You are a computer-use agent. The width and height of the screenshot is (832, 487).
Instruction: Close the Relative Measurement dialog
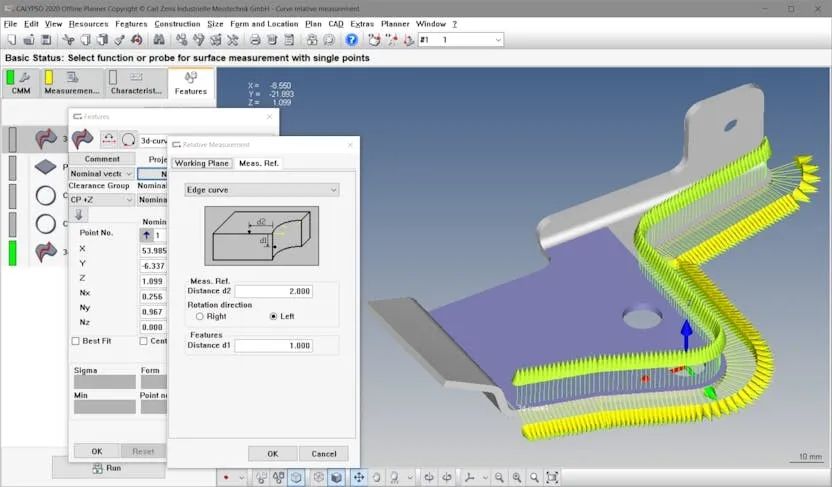[350, 145]
